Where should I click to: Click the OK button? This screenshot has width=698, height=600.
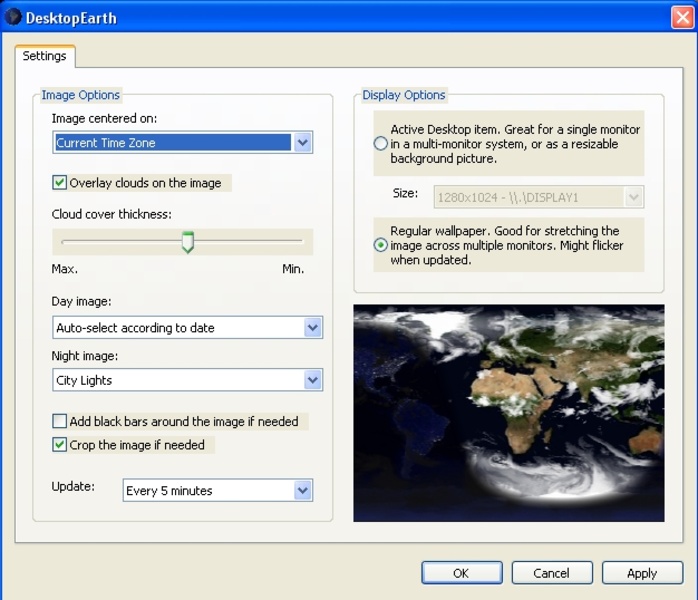pyautogui.click(x=462, y=573)
